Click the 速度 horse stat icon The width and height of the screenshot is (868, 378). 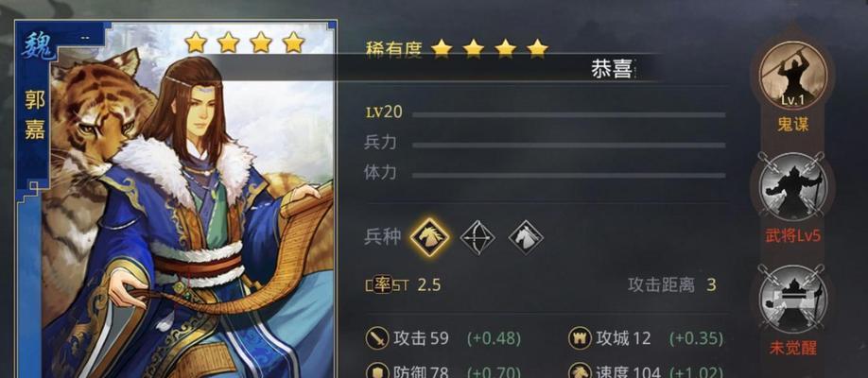click(x=580, y=370)
